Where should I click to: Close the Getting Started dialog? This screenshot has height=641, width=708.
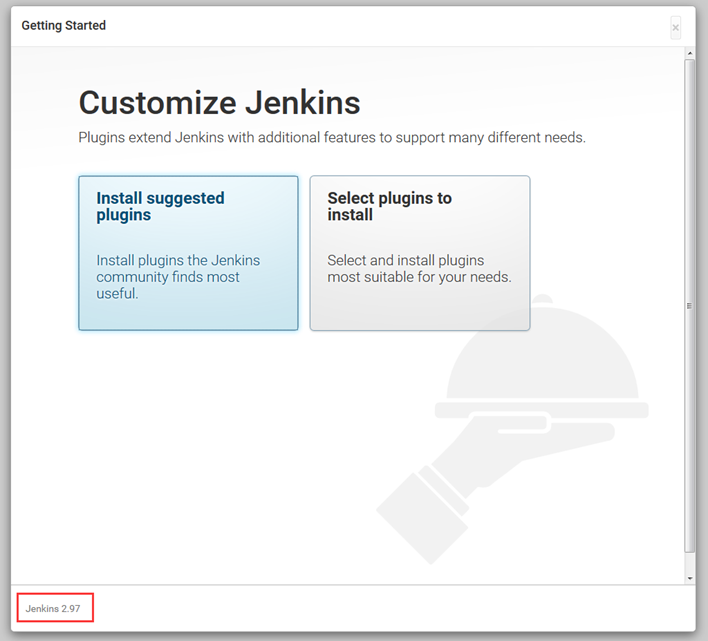675,28
